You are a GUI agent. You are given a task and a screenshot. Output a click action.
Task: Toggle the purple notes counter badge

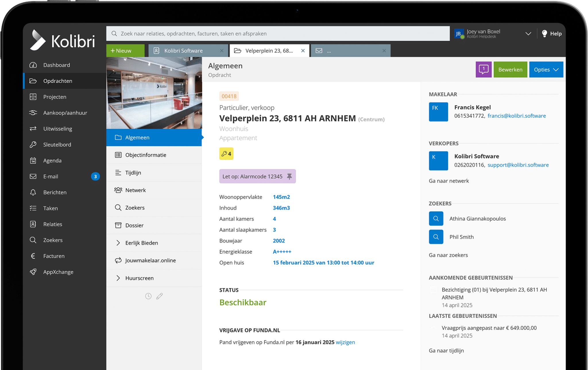coord(483,69)
